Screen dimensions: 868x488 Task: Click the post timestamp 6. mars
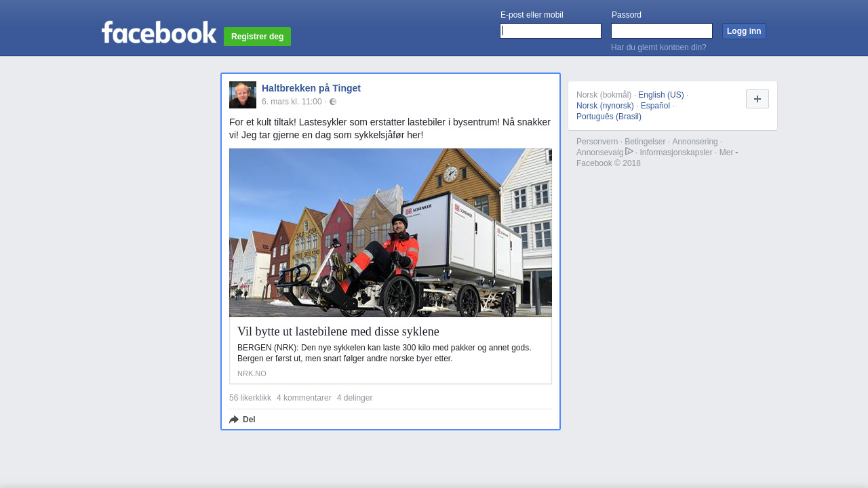[x=292, y=102]
